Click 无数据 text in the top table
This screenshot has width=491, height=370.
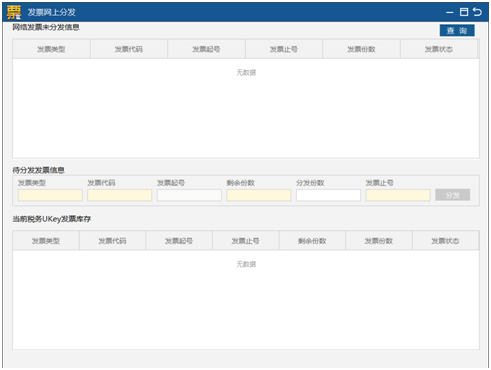(246, 73)
